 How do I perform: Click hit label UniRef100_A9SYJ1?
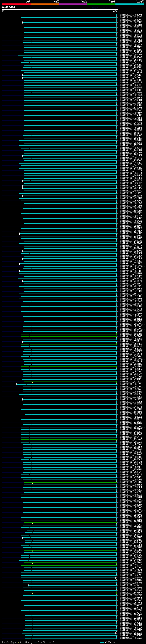point(131,30)
